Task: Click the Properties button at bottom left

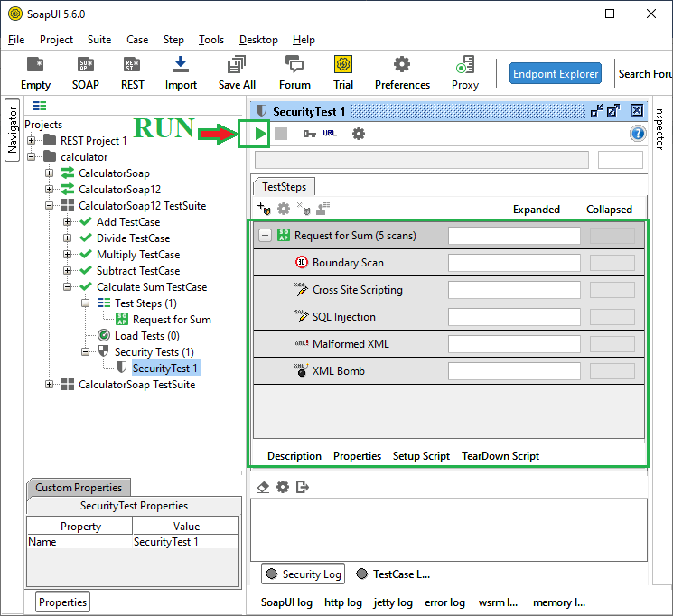Action: (62, 602)
